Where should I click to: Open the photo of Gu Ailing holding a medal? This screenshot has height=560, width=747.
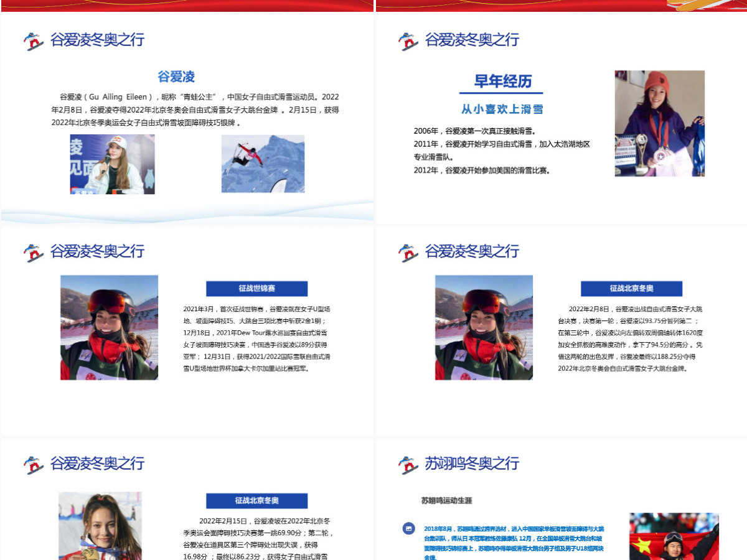pos(100,526)
